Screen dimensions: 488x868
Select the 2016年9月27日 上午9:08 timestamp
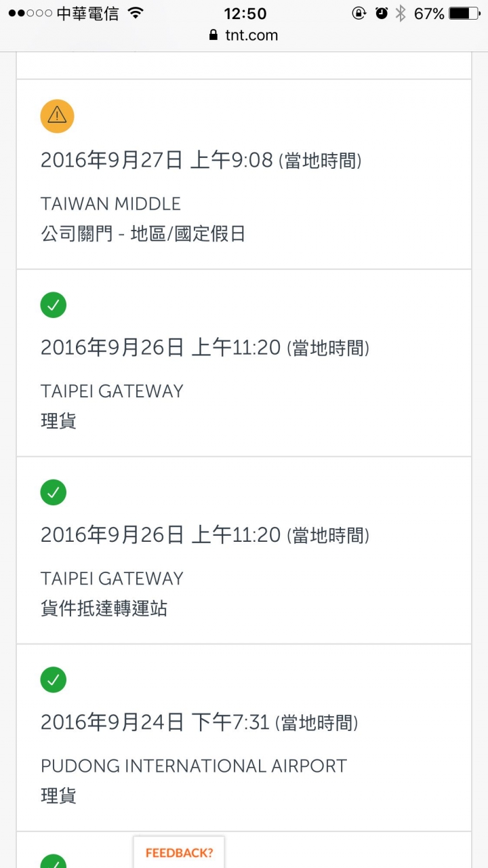(157, 160)
